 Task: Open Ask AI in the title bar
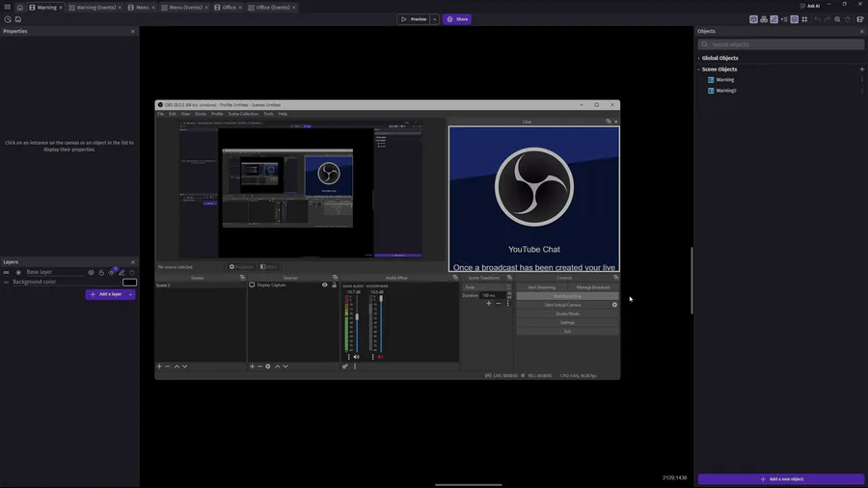coord(810,6)
